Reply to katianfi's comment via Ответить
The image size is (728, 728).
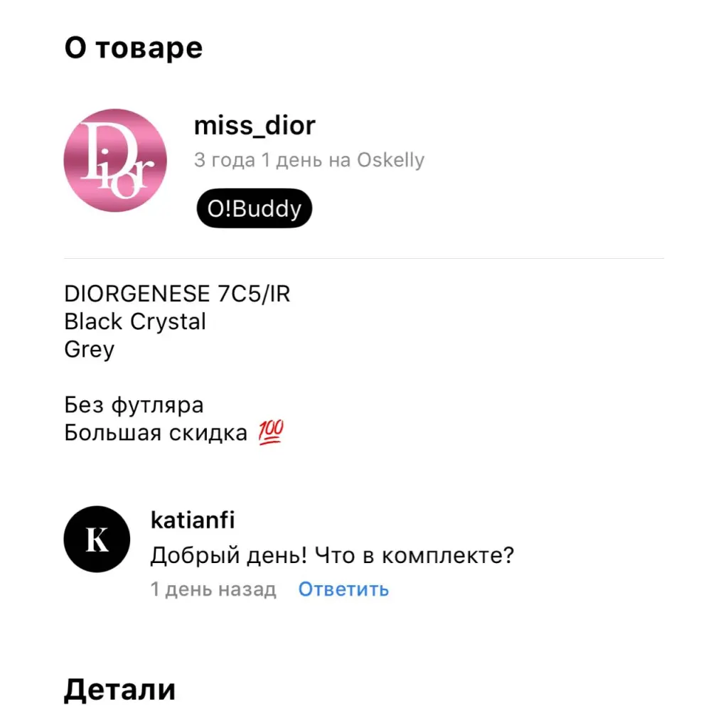(x=343, y=589)
